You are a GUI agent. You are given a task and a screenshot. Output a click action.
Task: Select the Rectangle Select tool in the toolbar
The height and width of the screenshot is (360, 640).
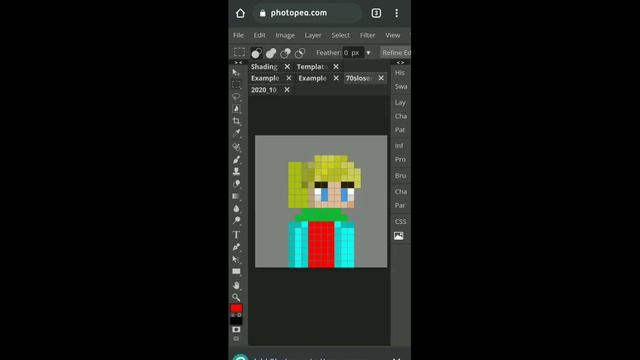click(x=236, y=85)
